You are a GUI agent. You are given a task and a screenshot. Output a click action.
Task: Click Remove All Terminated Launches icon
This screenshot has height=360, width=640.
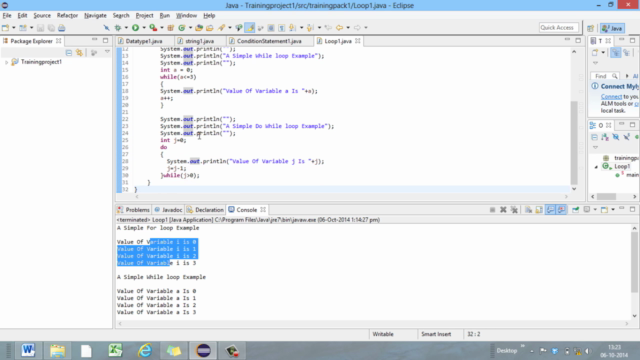(x=514, y=210)
